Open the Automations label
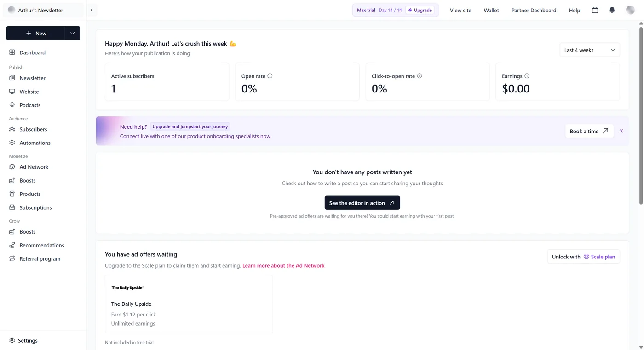Image resolution: width=644 pixels, height=350 pixels. coord(35,143)
